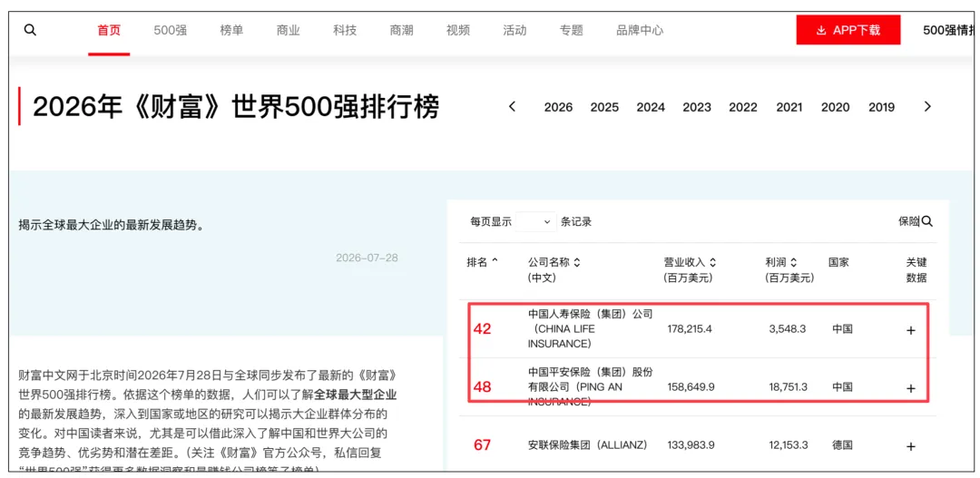Select year 2026 in year list
This screenshot has height=478, width=980.
click(558, 107)
